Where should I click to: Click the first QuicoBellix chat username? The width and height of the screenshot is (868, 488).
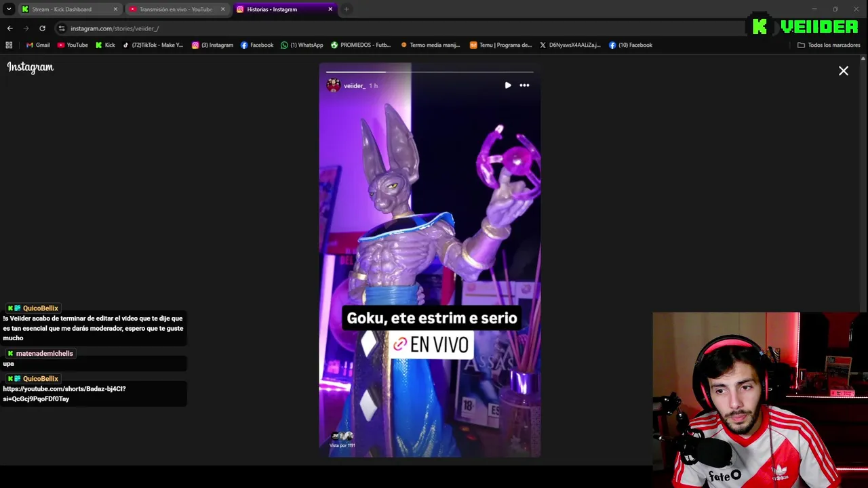(40, 308)
